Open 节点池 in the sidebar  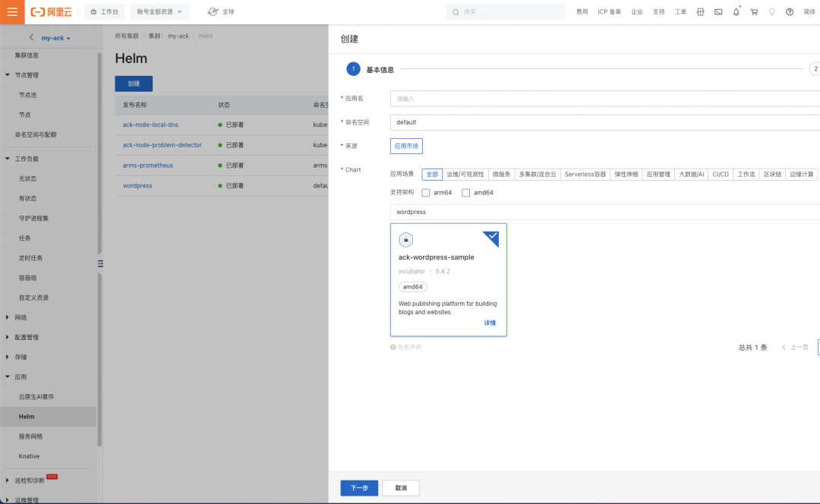tap(28, 95)
